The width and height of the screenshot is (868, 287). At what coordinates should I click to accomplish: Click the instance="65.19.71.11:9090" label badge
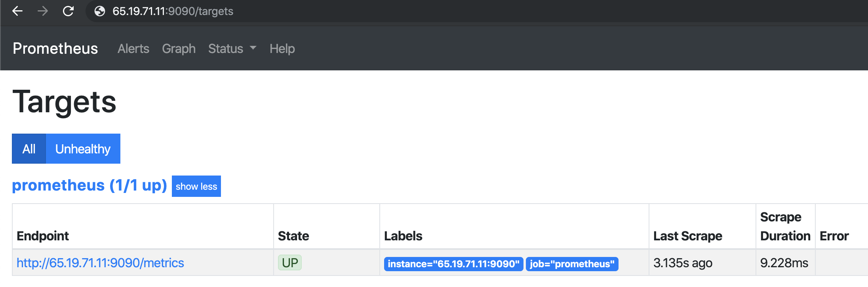(x=453, y=264)
